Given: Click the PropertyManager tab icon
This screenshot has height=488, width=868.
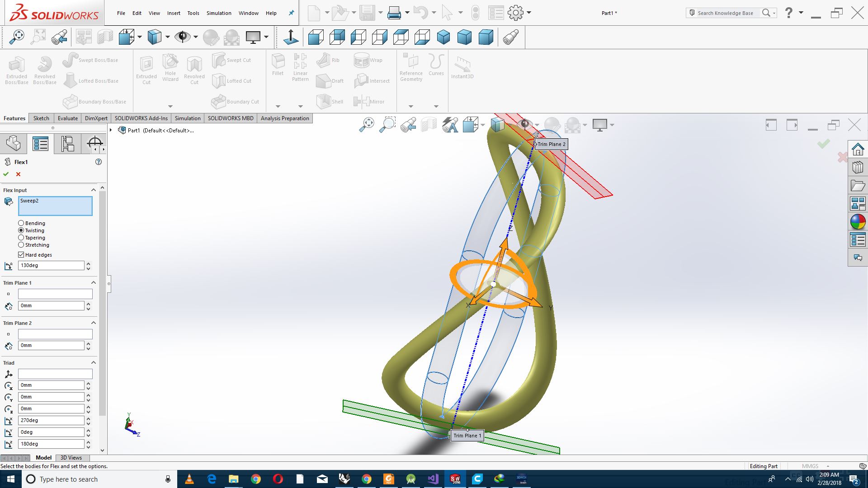Looking at the screenshot, I should tap(40, 144).
